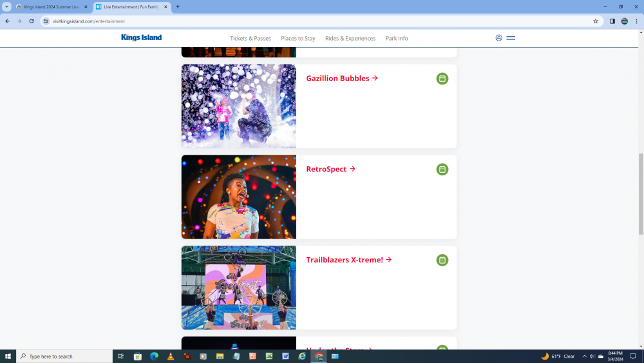Open Rides & Experiences navigation menu
The image size is (644, 363).
pyautogui.click(x=350, y=39)
